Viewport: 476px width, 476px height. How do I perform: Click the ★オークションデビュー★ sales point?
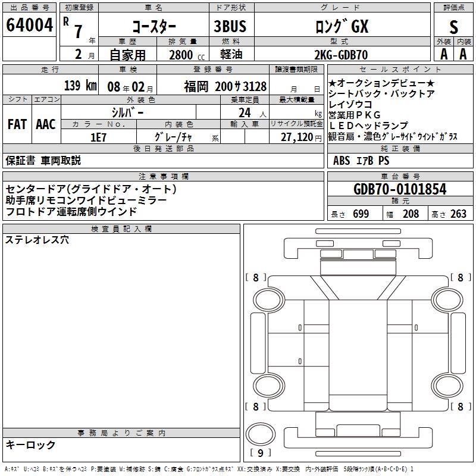[x=381, y=83]
